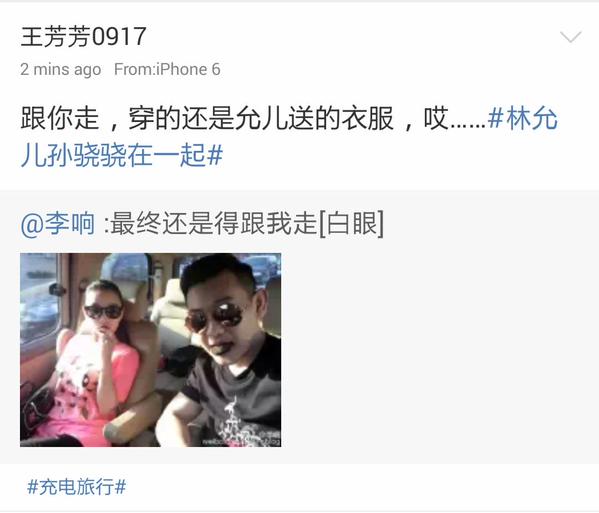
Task: Click the "哎……" text before the hashtag
Action: coord(454,118)
